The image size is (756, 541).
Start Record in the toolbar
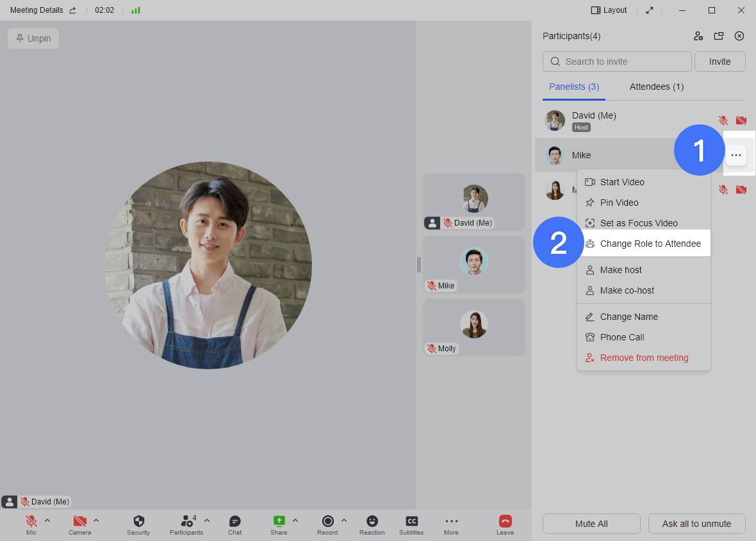click(327, 521)
